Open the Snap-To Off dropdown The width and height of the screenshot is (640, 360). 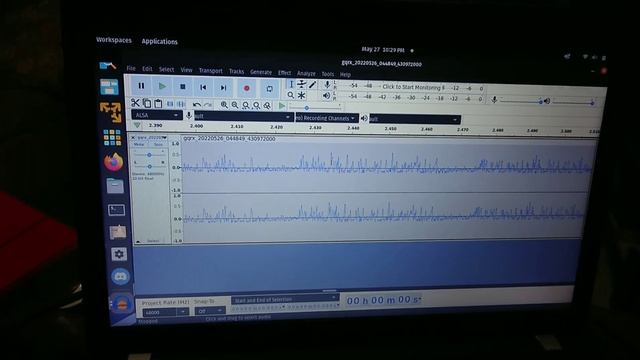pyautogui.click(x=210, y=311)
